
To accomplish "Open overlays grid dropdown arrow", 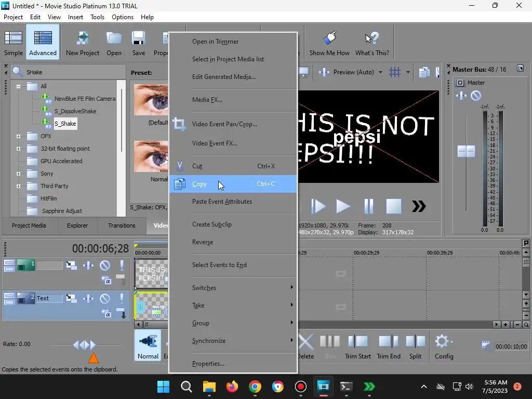I will point(408,72).
